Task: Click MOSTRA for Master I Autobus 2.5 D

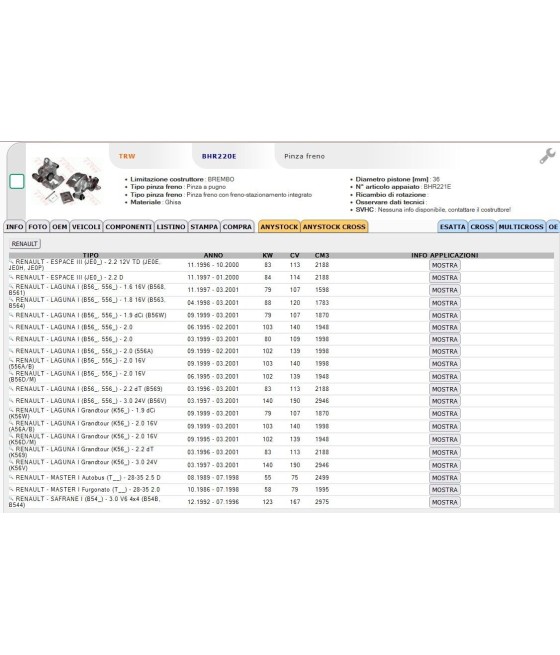Action: pyautogui.click(x=445, y=478)
